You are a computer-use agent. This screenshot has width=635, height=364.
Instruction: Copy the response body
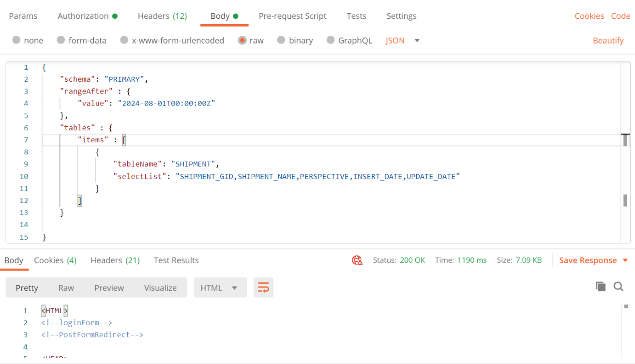[601, 286]
